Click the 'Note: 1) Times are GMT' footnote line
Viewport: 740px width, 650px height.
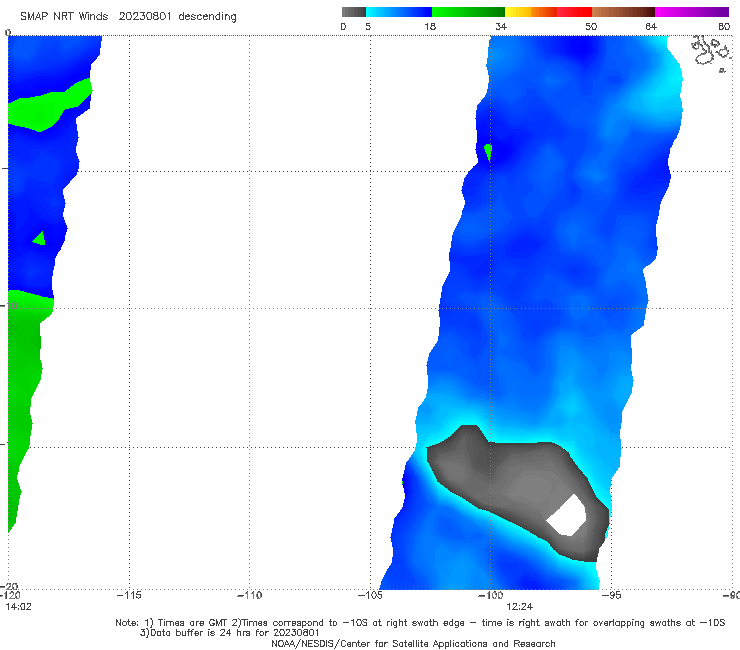(420, 623)
